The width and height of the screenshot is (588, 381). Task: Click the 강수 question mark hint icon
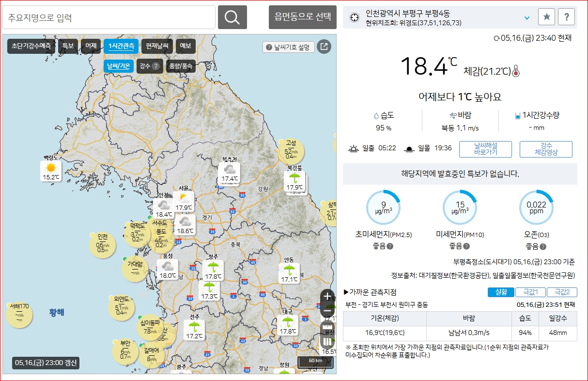[x=155, y=66]
